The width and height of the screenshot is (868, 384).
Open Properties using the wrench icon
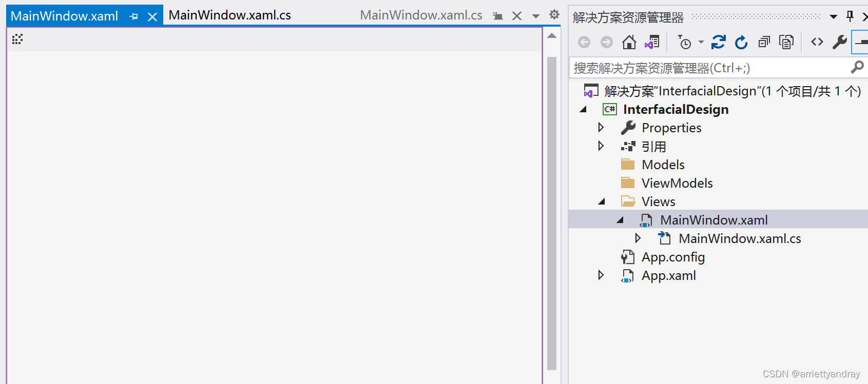tap(840, 42)
